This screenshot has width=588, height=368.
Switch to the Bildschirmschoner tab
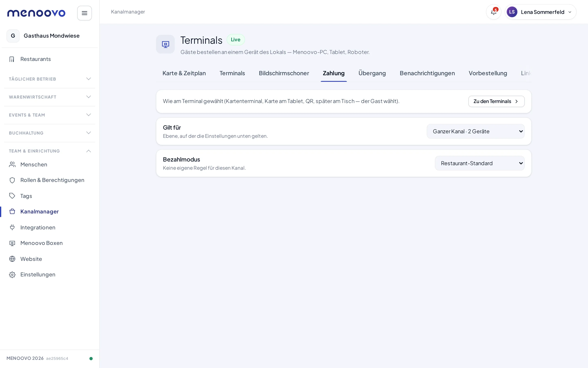(x=284, y=73)
